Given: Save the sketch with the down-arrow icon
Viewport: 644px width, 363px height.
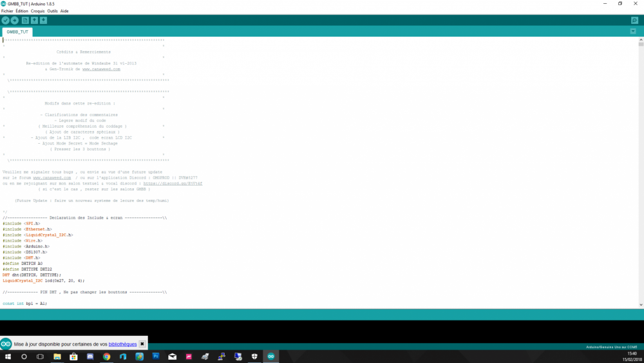Looking at the screenshot, I should coord(43,20).
